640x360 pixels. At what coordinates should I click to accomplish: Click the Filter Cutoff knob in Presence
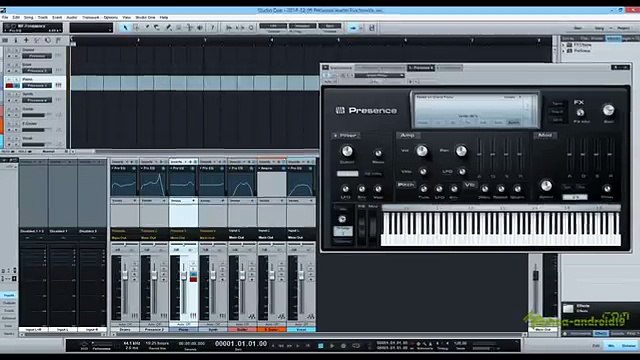(347, 151)
